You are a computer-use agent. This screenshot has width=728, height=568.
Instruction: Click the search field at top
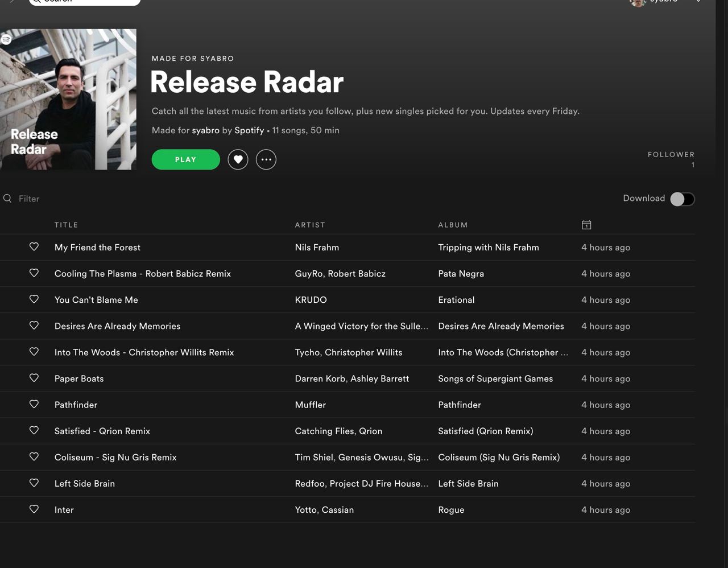click(84, 2)
